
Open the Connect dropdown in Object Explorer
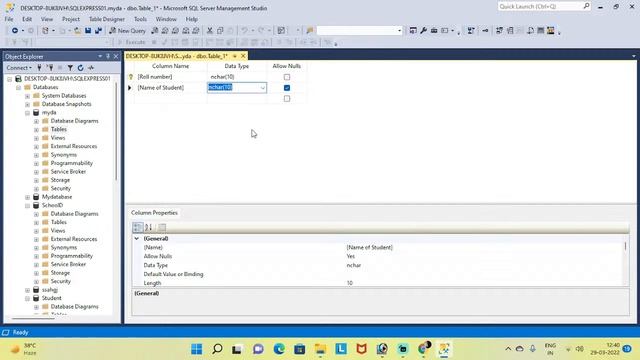(x=19, y=68)
